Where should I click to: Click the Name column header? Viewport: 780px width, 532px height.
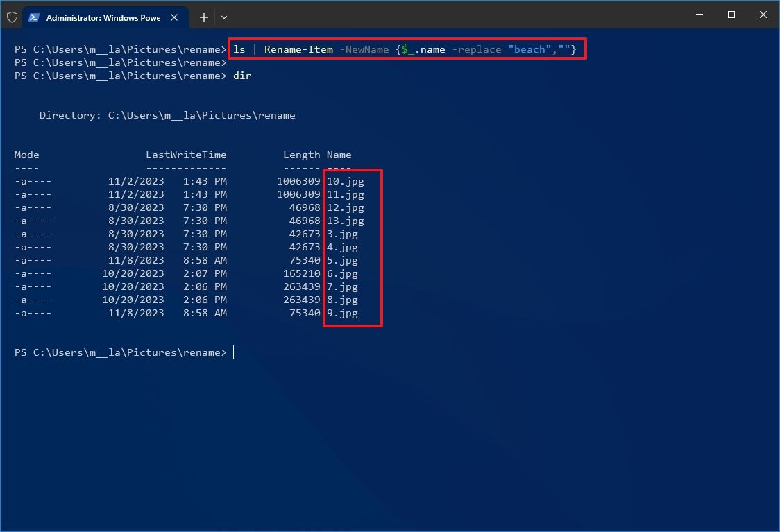click(339, 155)
